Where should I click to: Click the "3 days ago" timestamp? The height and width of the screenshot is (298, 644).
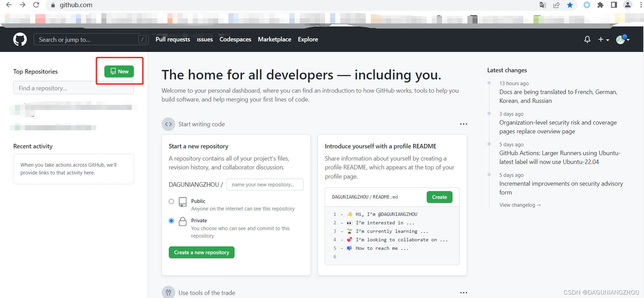tap(511, 114)
